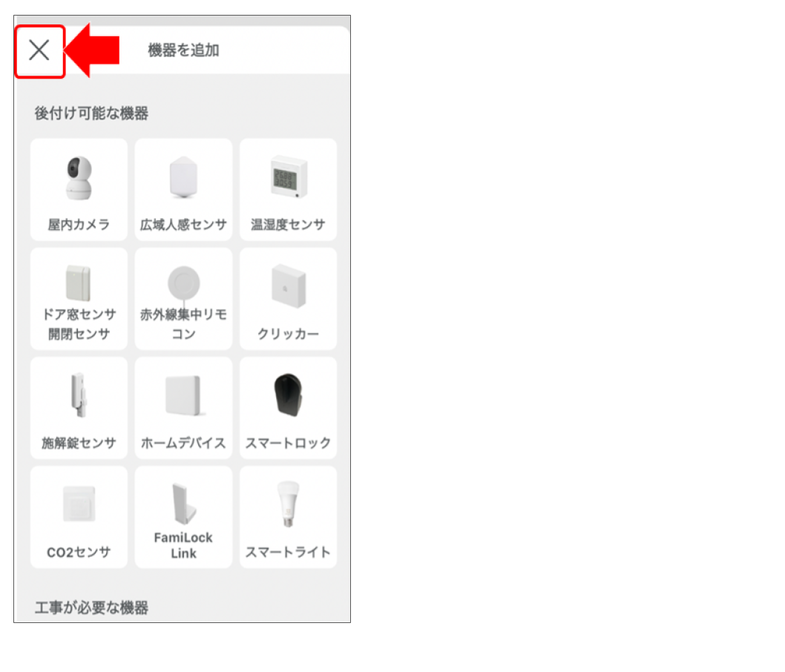Tap the 温湿度センサ device icon
The width and height of the screenshot is (785, 672).
(x=289, y=177)
